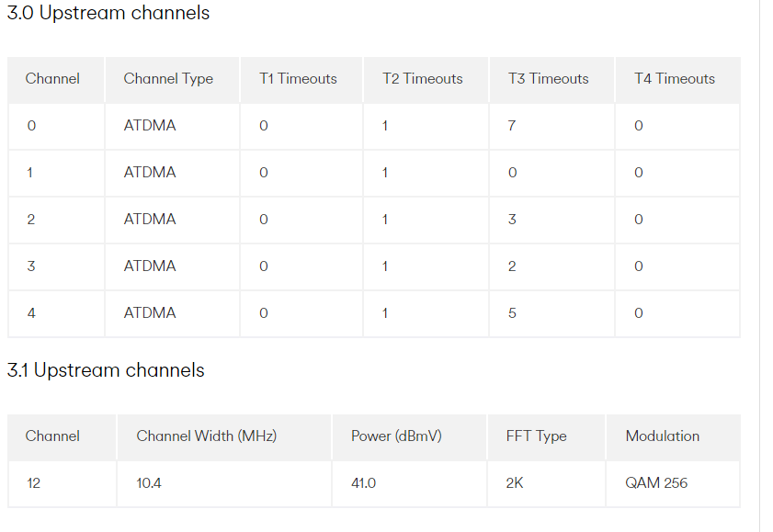The height and width of the screenshot is (532, 773).
Task: Click the Power (dBmV) column header
Action: [x=396, y=436]
